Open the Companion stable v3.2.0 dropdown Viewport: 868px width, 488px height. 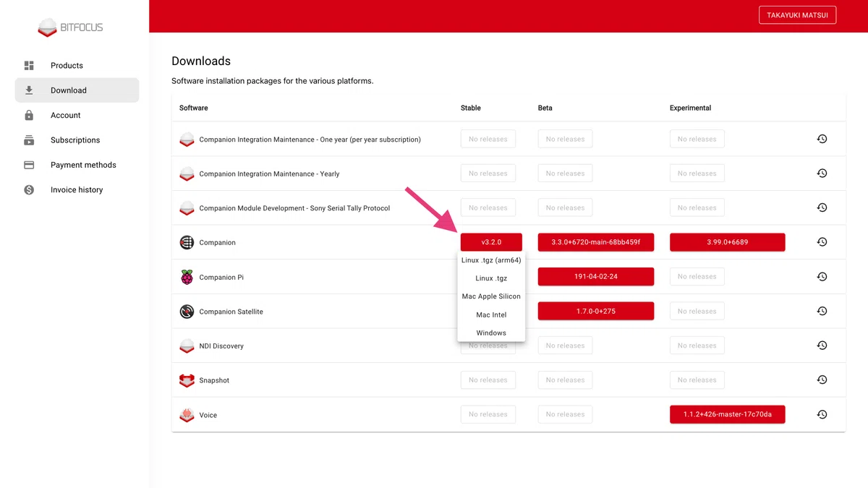point(491,242)
